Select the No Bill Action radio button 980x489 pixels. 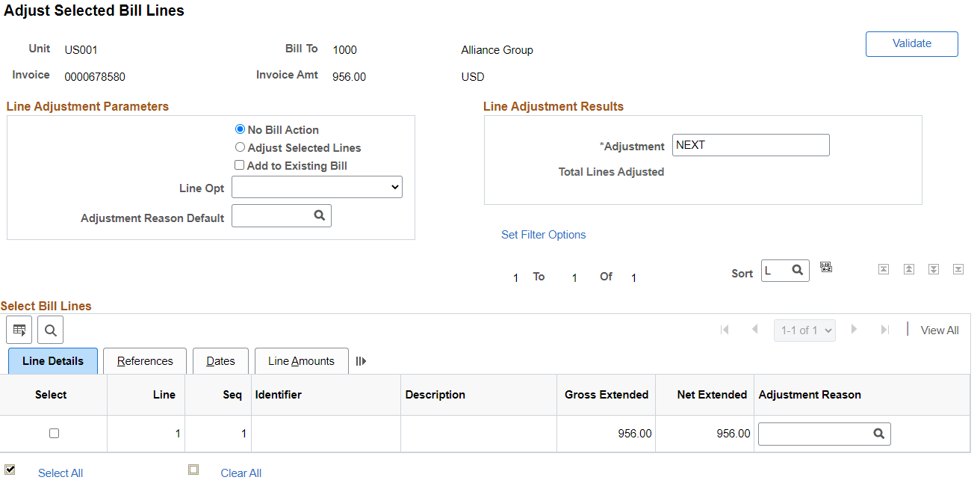pos(240,129)
